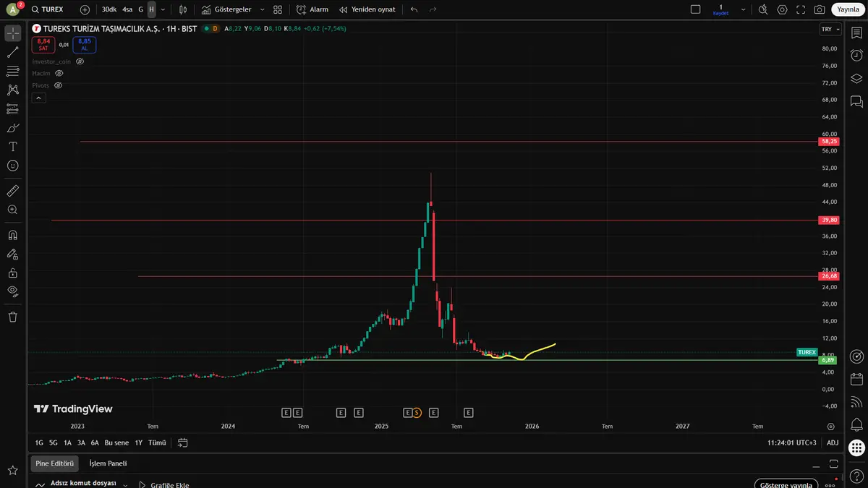Delete drawings with the trash icon
The width and height of the screenshot is (868, 488).
pos(12,317)
